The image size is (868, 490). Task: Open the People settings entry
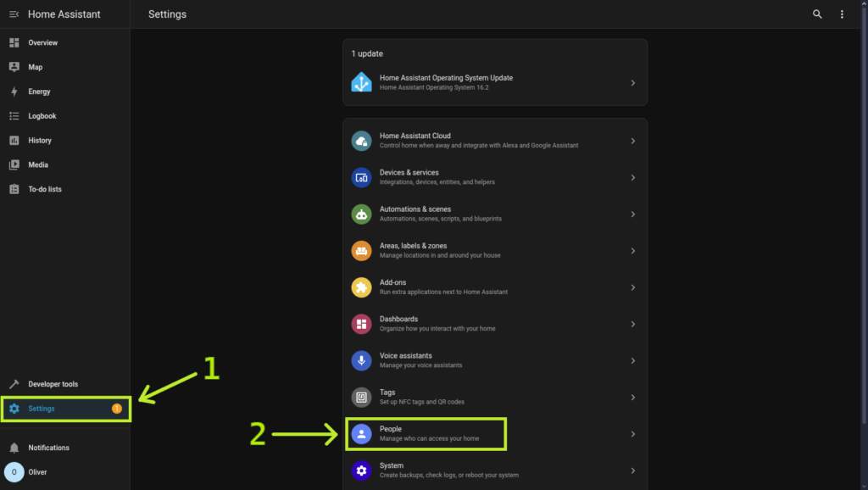[x=426, y=434]
